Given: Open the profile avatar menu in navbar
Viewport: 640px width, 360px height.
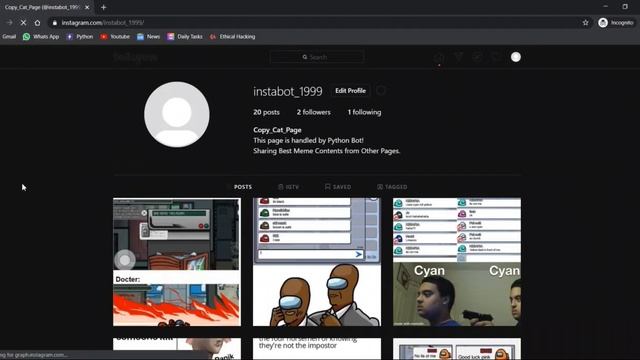Looking at the screenshot, I should 516,57.
